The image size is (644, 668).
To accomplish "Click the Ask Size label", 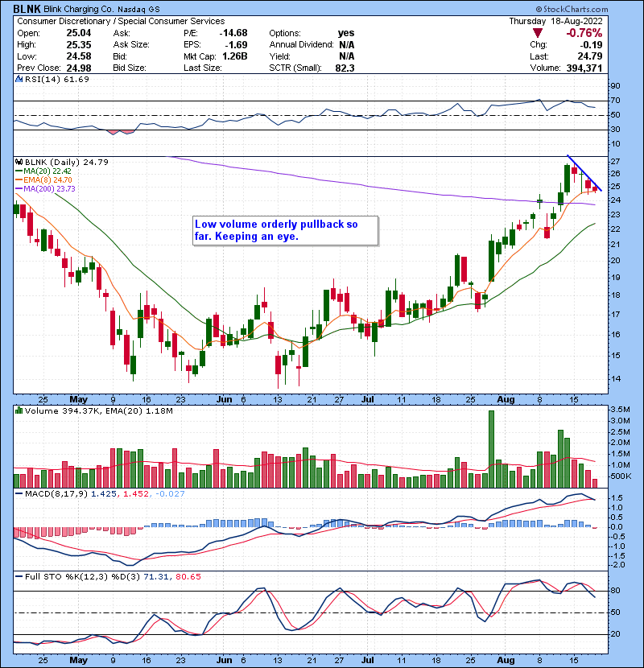I will [131, 45].
